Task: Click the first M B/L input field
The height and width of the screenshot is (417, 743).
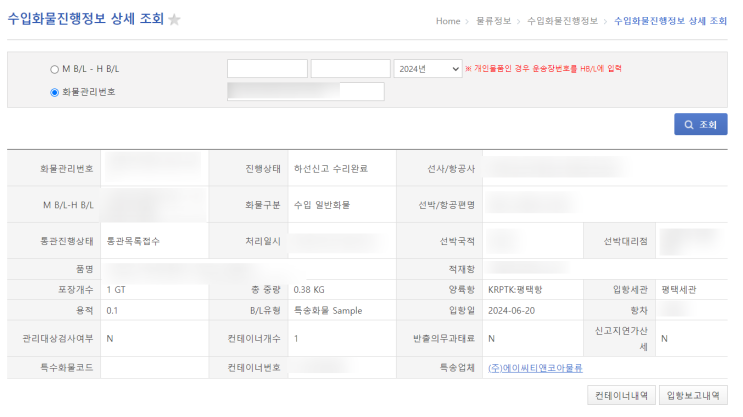Action: 267,69
